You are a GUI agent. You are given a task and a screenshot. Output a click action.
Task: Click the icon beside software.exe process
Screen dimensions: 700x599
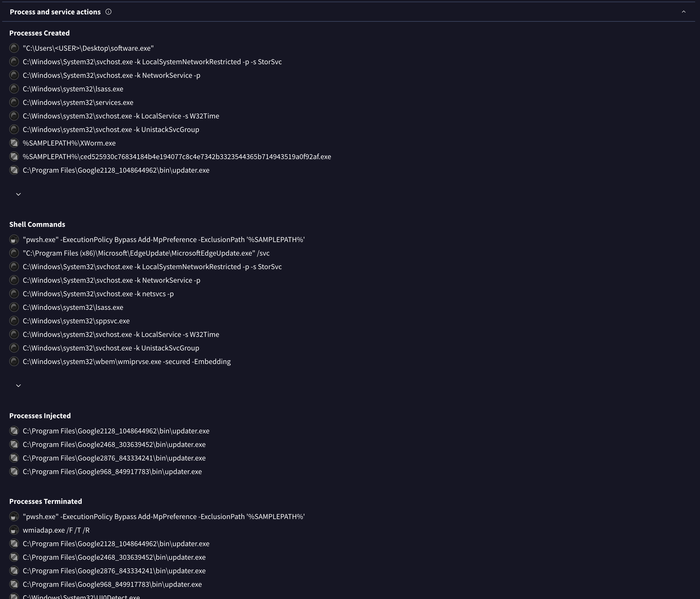point(14,48)
